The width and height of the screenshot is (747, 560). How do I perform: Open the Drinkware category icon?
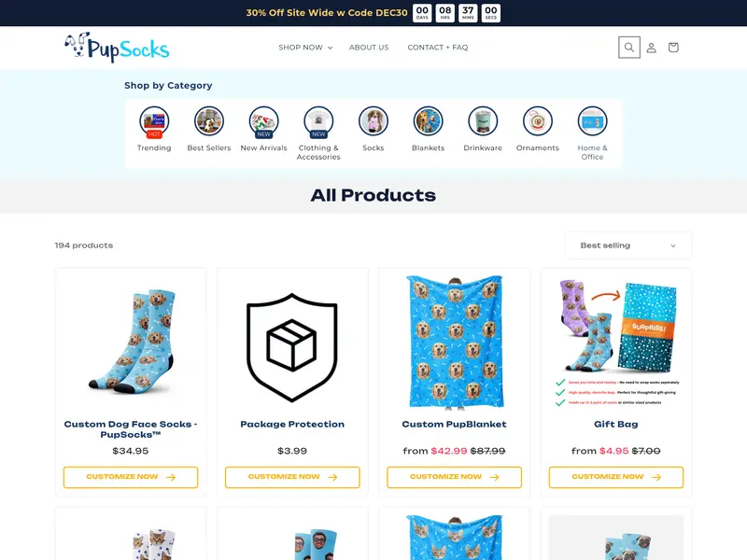[483, 121]
